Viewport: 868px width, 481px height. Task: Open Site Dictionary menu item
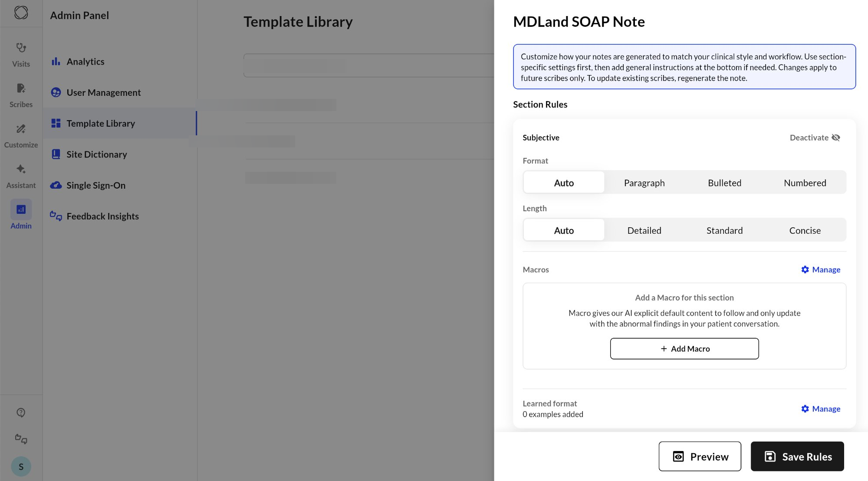96,154
